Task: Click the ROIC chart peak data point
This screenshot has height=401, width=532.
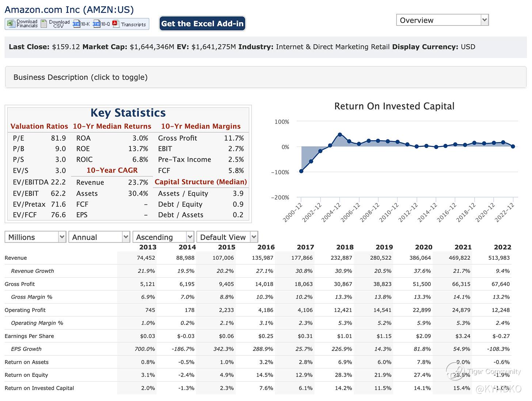Action: (340, 134)
